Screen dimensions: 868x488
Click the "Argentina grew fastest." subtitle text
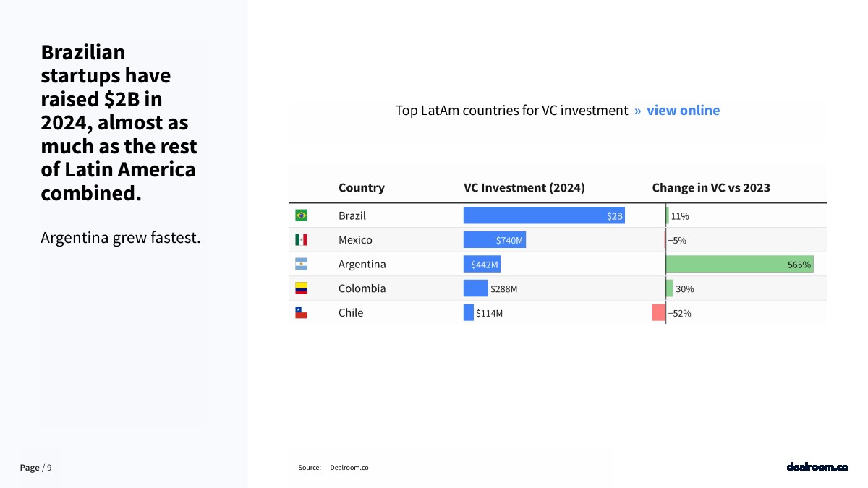click(120, 238)
